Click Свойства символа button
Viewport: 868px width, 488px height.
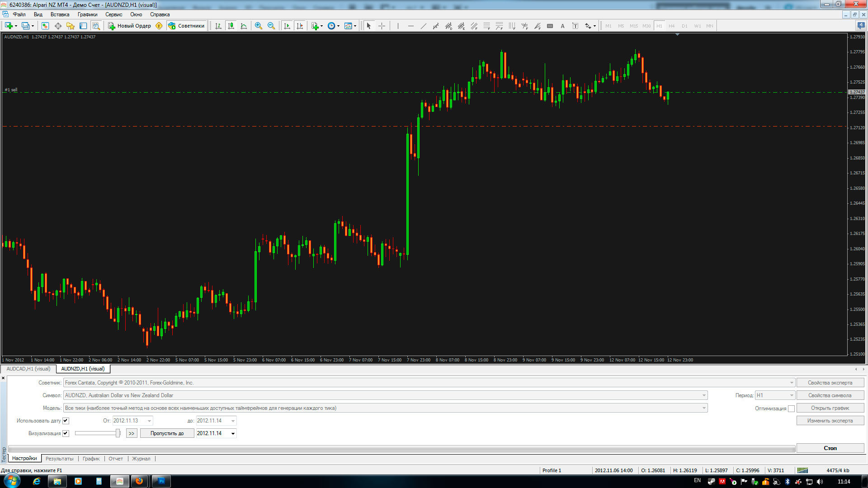830,395
